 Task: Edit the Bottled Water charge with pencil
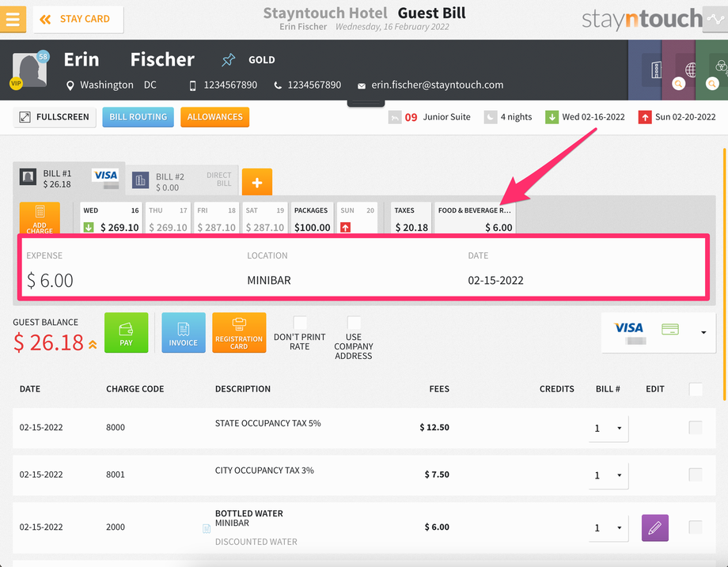(x=655, y=528)
